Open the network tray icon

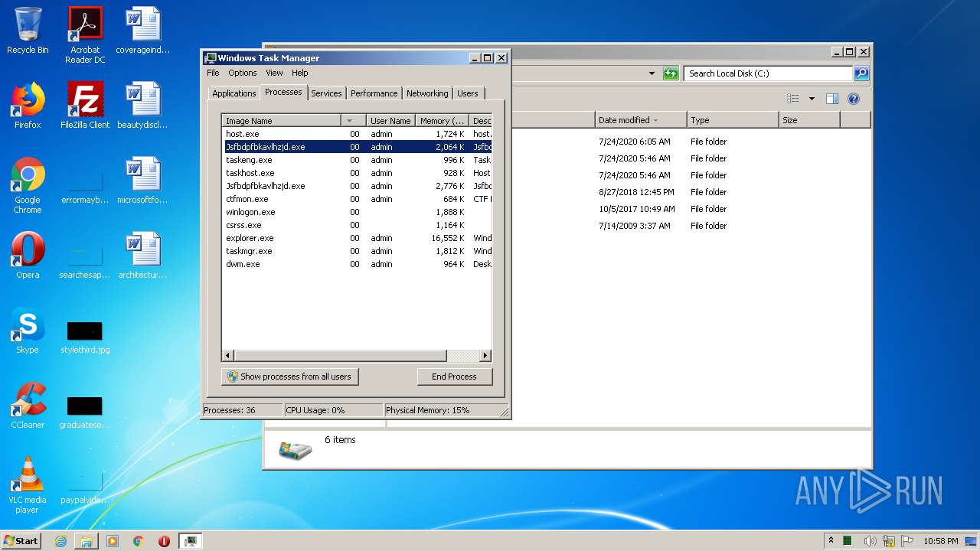pyautogui.click(x=889, y=541)
